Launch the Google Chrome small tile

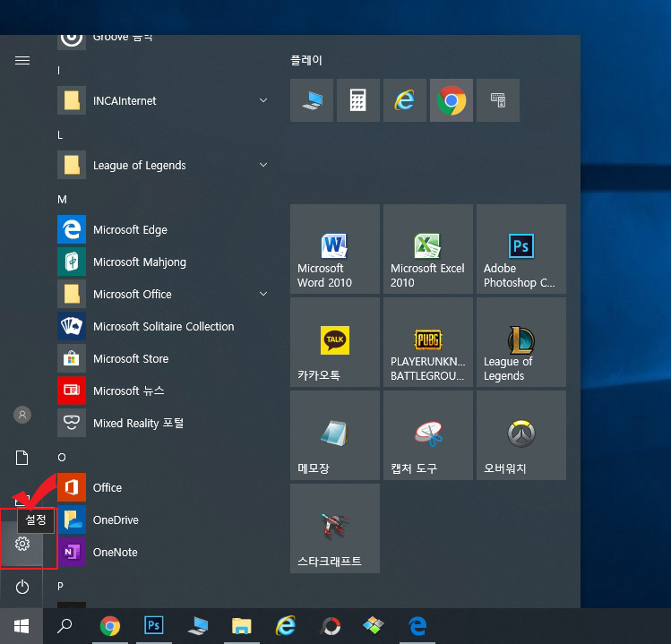452,100
